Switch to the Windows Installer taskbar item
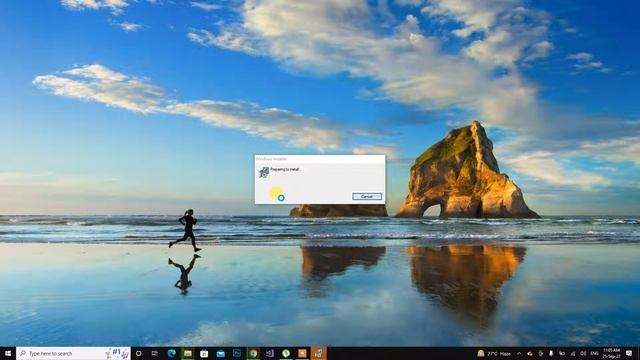Screen dimensions: 640x360 coord(318,353)
